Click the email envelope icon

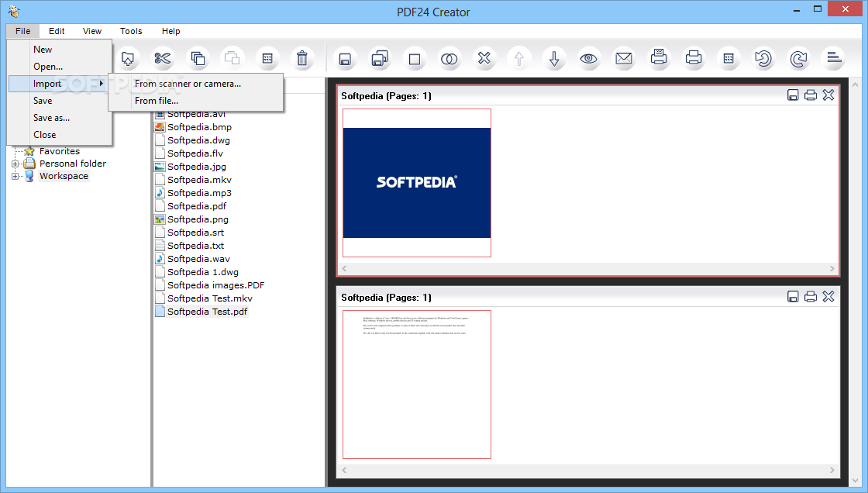click(x=624, y=58)
